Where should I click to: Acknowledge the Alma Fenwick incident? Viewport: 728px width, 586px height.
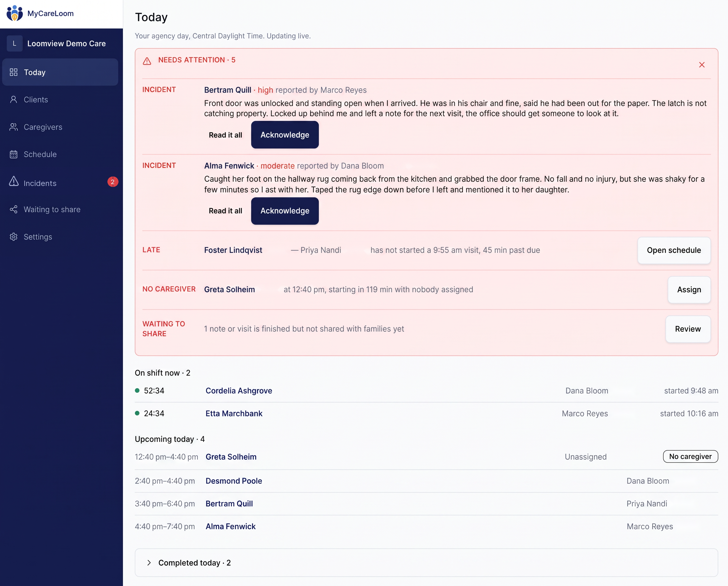285,211
